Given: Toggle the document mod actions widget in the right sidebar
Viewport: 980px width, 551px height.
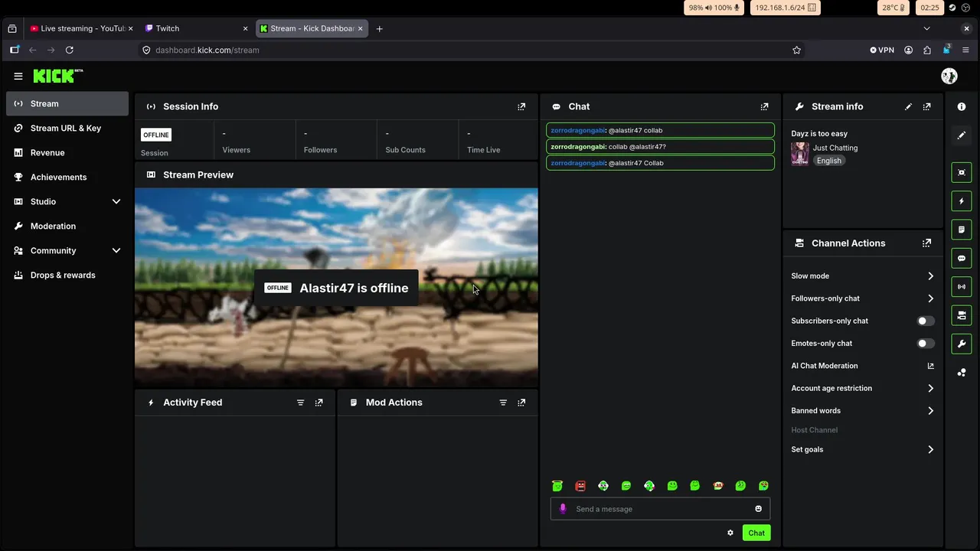Looking at the screenshot, I should 962,230.
